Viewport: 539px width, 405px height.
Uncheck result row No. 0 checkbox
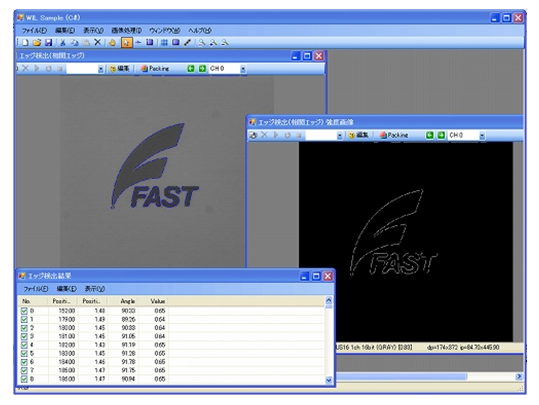[x=24, y=311]
